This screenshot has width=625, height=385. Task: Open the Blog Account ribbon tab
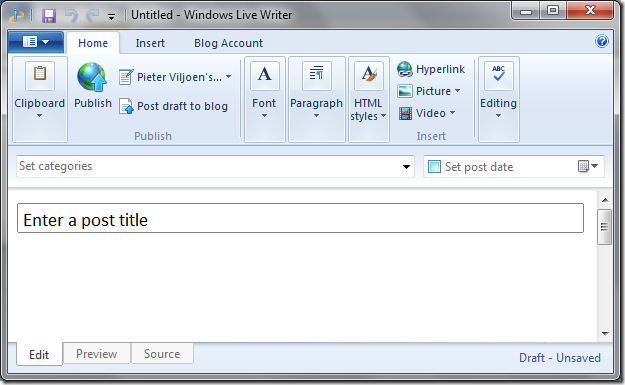coord(228,43)
